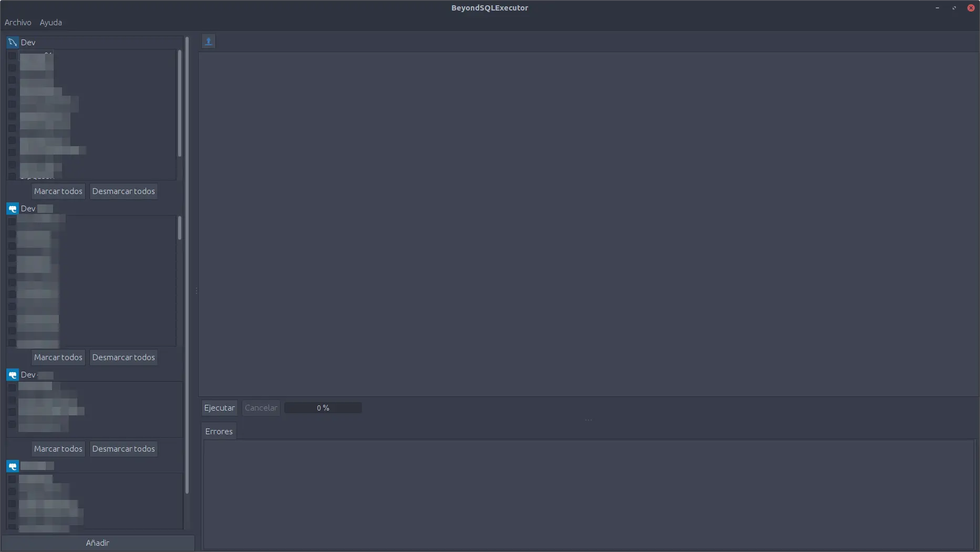The width and height of the screenshot is (980, 552).
Task: Click the PostgreSQL elephant icon of the second Dev connection
Action: pos(13,209)
